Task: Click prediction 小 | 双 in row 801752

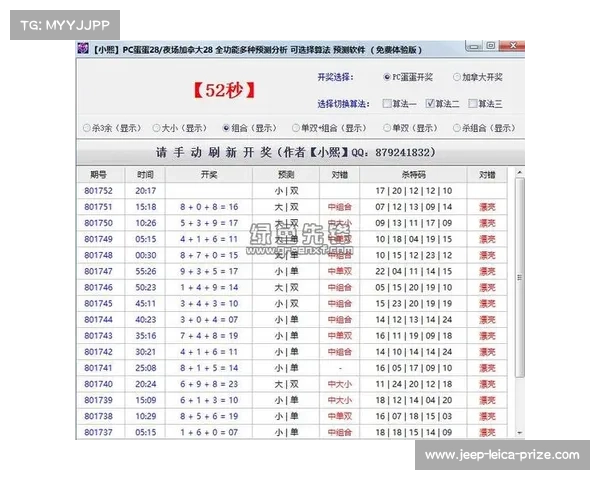Action: point(286,191)
